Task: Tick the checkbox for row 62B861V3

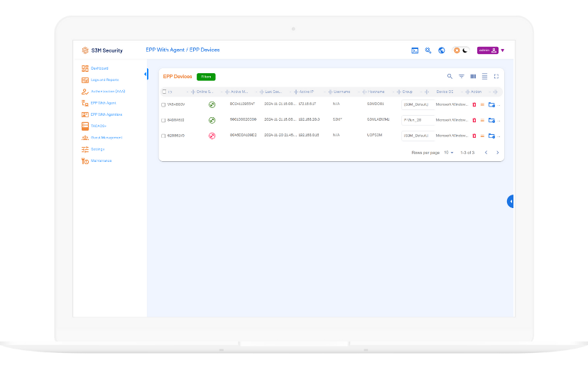Action: (x=163, y=136)
